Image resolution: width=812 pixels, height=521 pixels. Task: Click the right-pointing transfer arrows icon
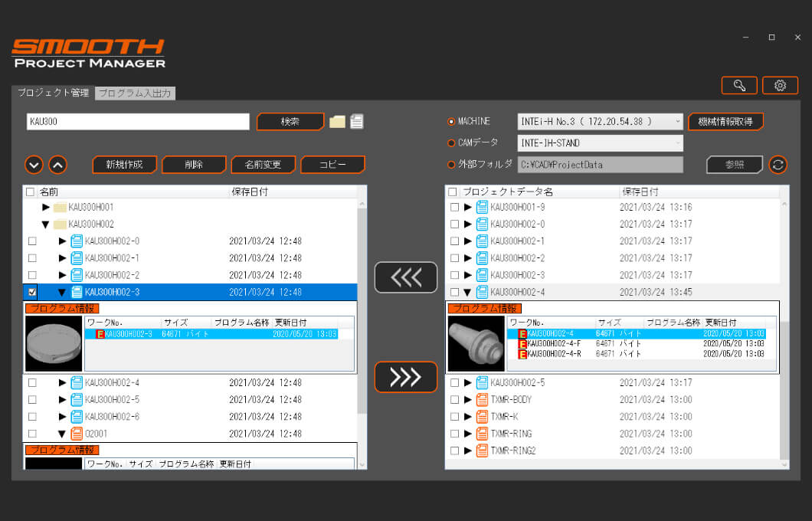pos(405,377)
